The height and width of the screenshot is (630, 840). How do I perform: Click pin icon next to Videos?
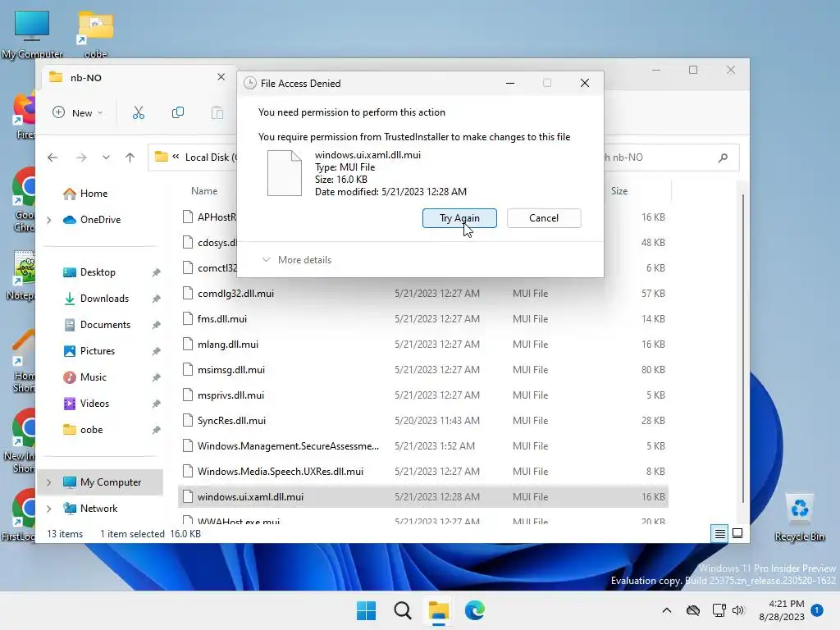156,404
